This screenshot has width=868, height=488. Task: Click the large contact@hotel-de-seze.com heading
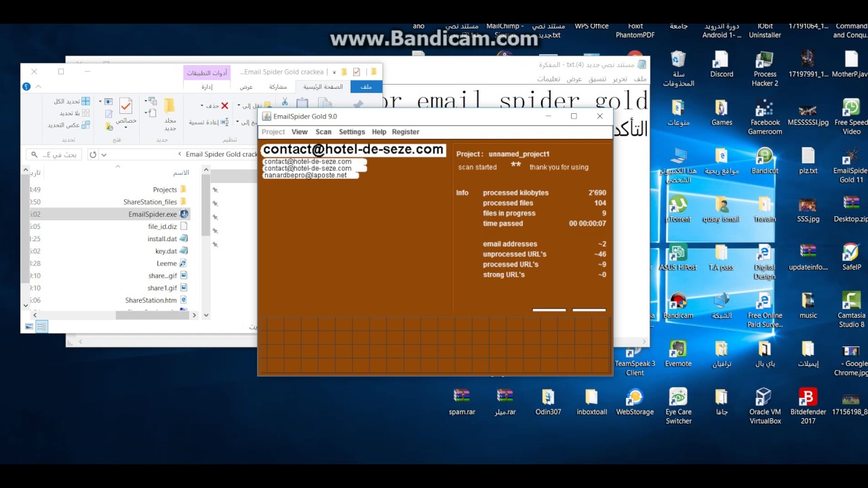[x=353, y=150]
